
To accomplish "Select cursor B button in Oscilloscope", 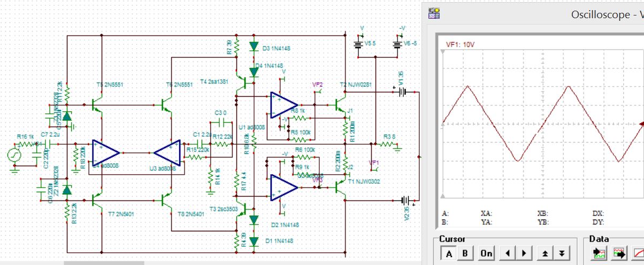I will [465, 253].
